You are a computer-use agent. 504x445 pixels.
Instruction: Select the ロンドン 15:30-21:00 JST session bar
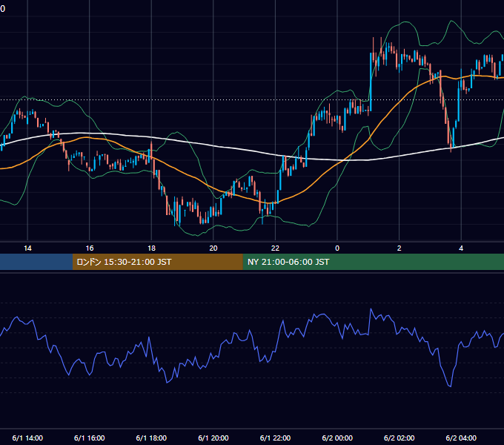click(x=157, y=262)
